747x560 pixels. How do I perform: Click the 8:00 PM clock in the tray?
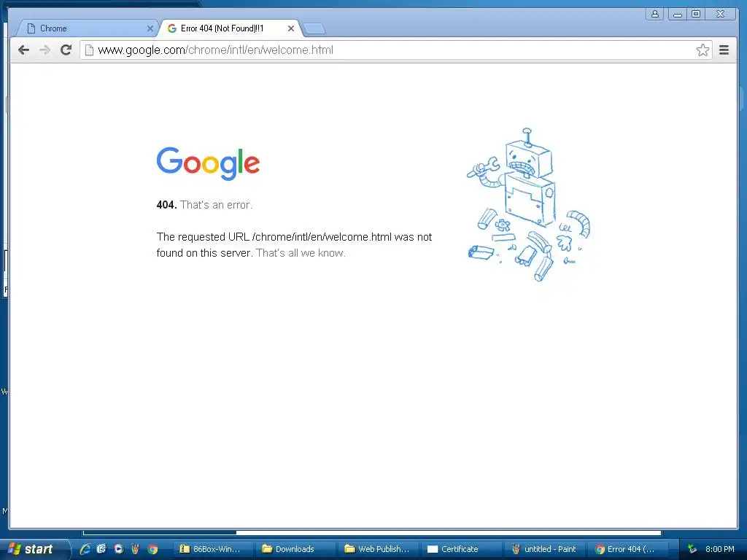(720, 549)
